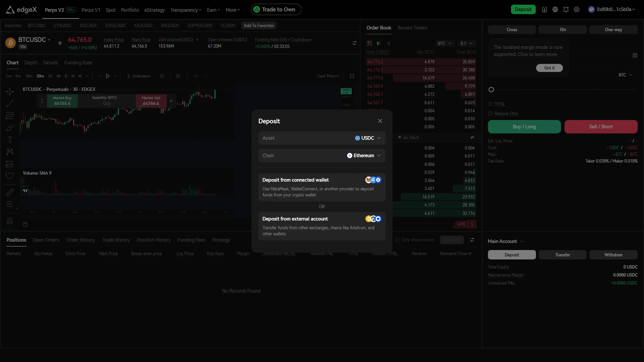Open the Portfolio page

(130, 10)
